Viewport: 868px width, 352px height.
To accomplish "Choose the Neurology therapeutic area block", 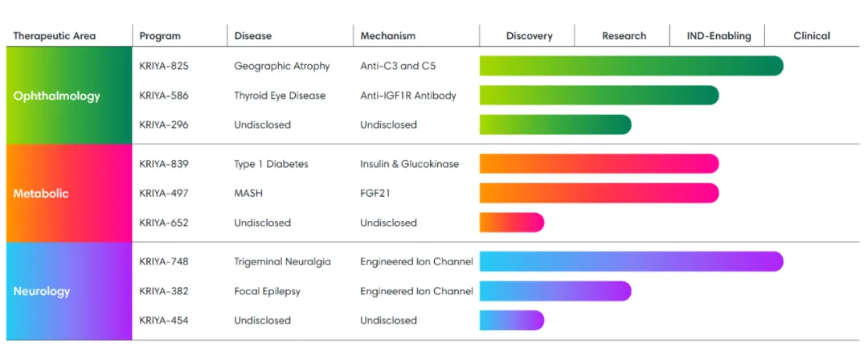I will 68,291.
